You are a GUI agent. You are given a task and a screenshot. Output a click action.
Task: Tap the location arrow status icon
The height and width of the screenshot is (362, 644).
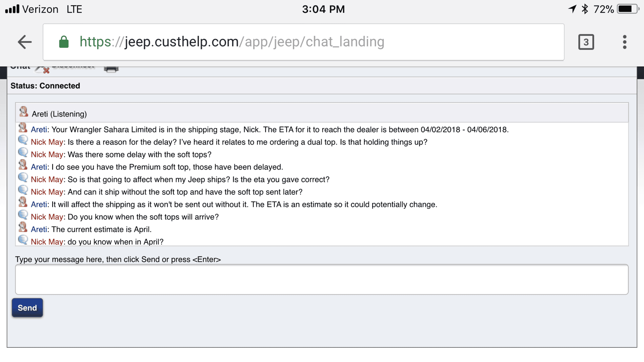[x=572, y=9]
